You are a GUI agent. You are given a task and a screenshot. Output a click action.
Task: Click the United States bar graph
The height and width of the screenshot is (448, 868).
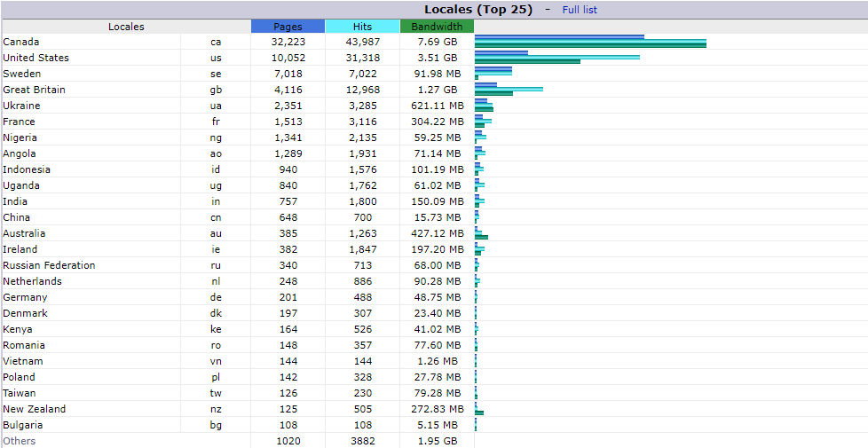[x=556, y=58]
